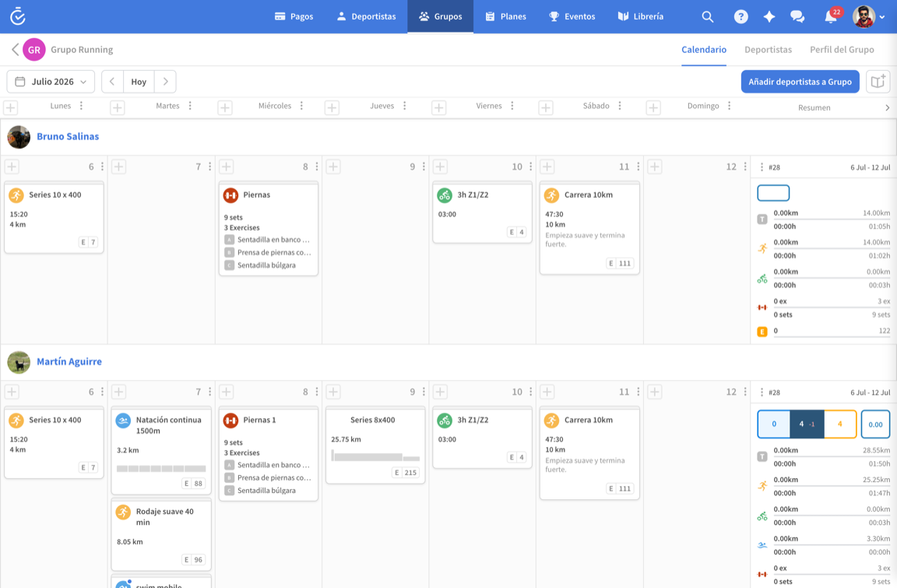Open Martín's Series 8x400 workout card
This screenshot has width=897, height=588.
375,445
